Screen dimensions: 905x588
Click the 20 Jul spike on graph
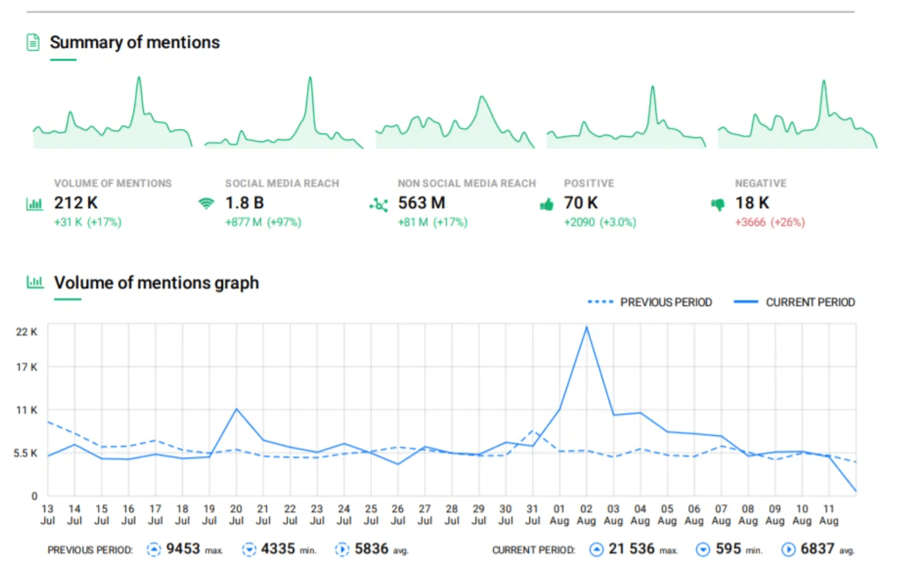point(236,409)
